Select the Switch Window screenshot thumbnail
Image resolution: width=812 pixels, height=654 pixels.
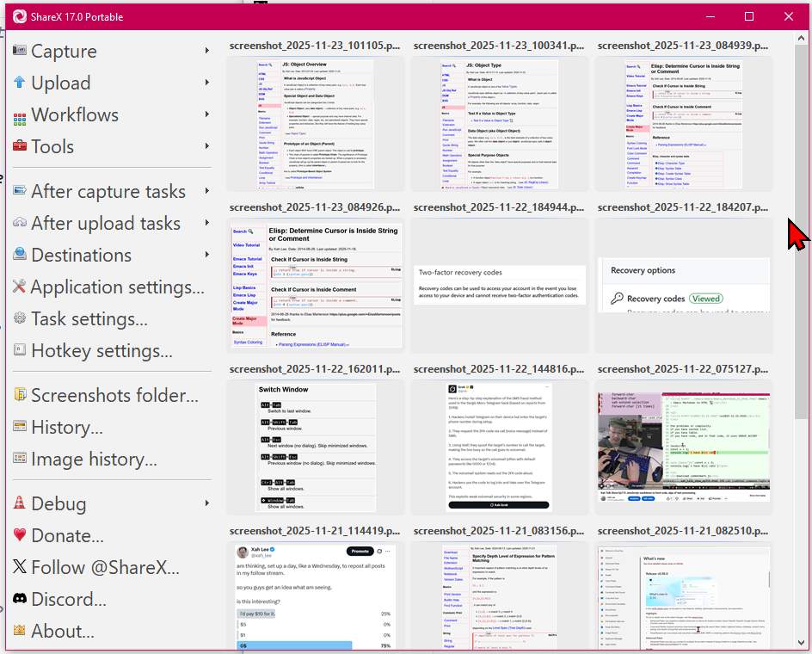tap(317, 447)
